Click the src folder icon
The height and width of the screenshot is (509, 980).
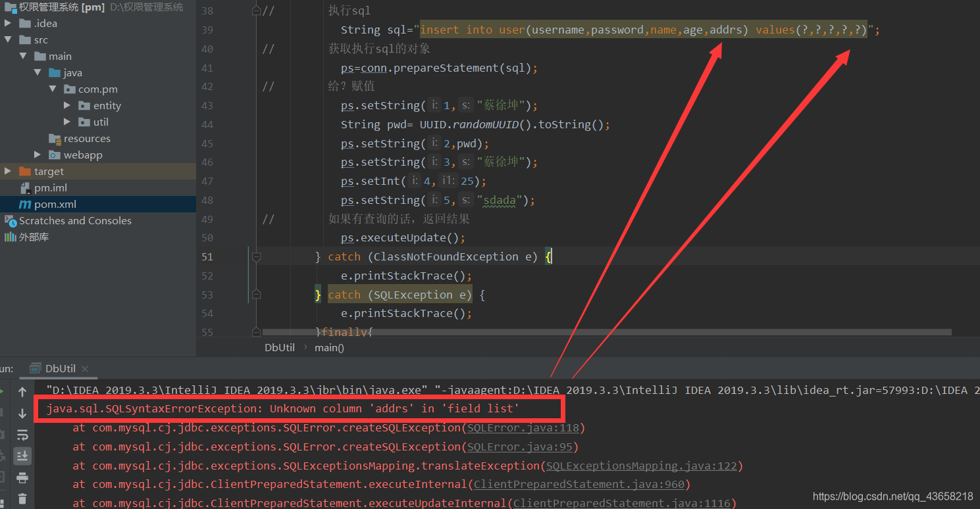coord(25,40)
